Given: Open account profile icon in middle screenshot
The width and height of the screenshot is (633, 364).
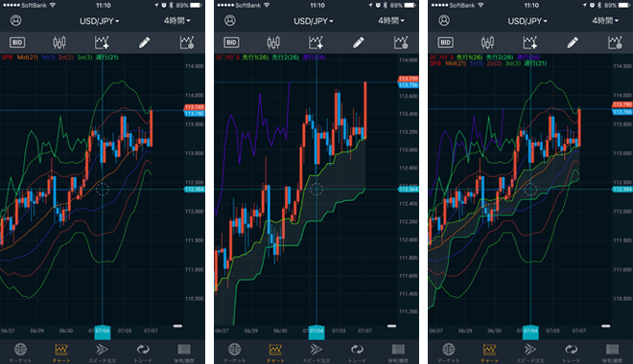Looking at the screenshot, I should click(230, 20).
